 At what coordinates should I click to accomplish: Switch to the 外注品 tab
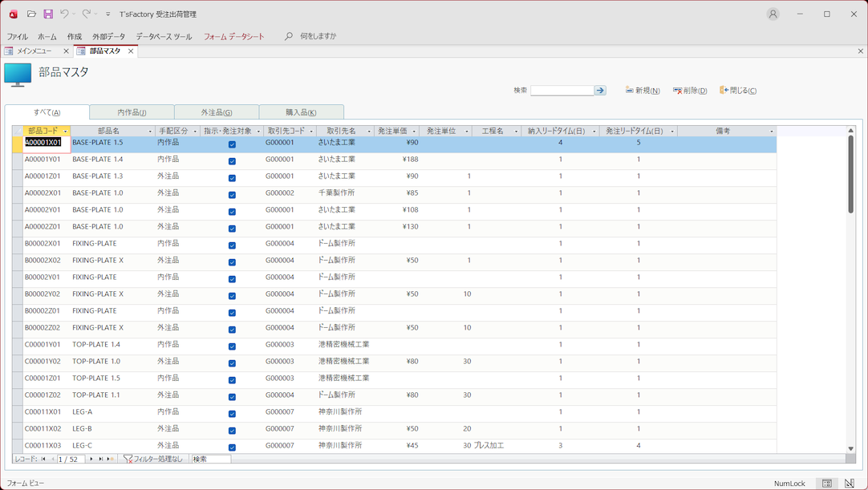click(217, 112)
